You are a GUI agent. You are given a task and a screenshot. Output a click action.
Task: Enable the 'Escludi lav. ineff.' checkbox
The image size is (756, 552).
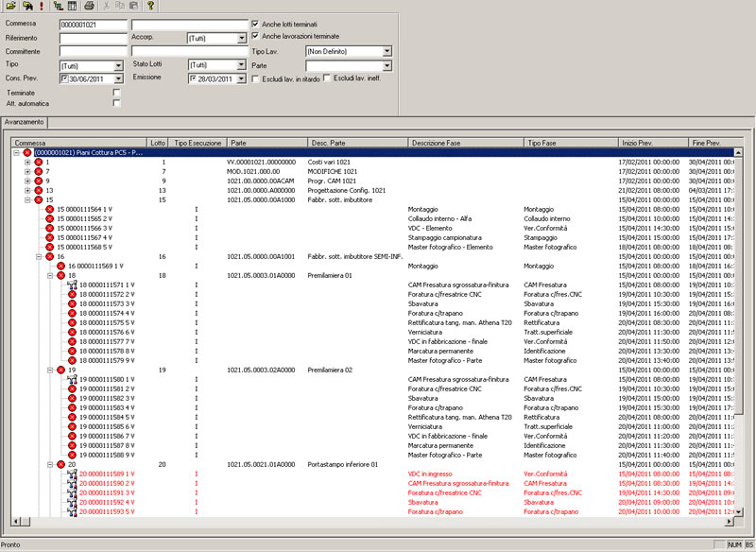[326, 78]
